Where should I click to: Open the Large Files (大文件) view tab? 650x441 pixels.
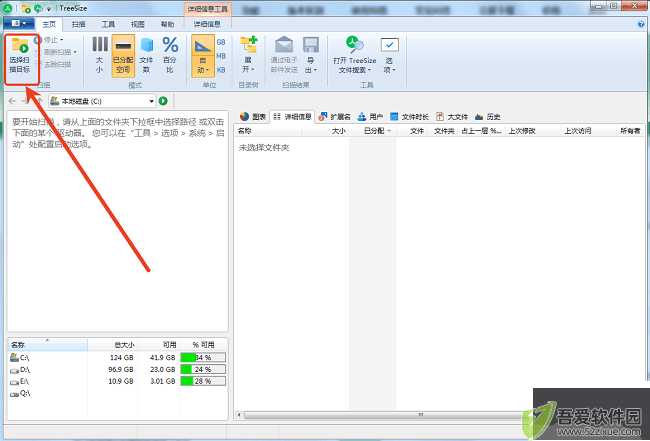(x=452, y=117)
